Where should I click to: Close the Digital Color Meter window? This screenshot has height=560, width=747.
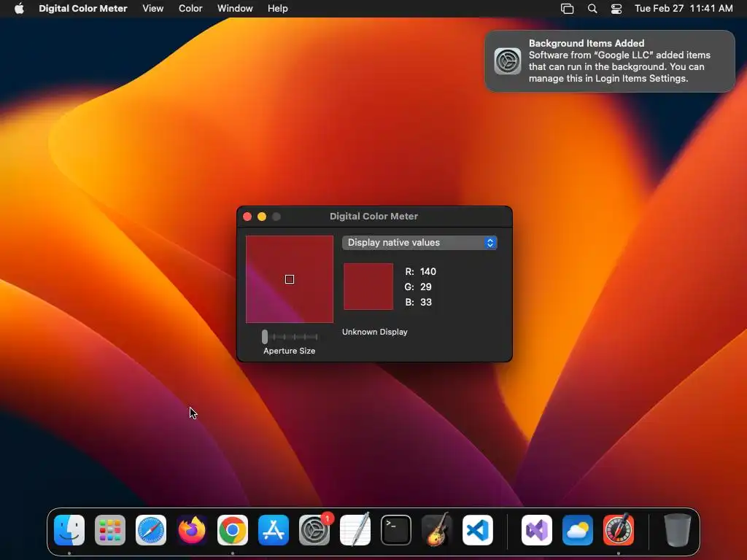(x=247, y=217)
